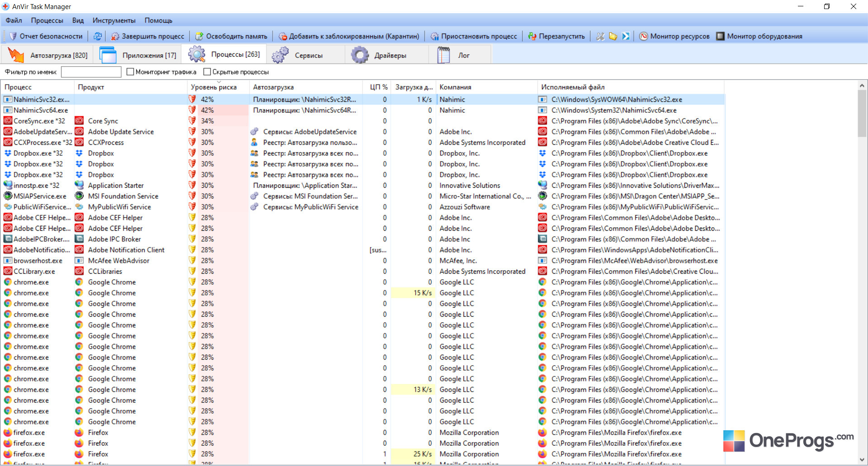This screenshot has height=466, width=868.
Task: Enable the Мониторинг трафика checkbox
Action: coord(130,71)
